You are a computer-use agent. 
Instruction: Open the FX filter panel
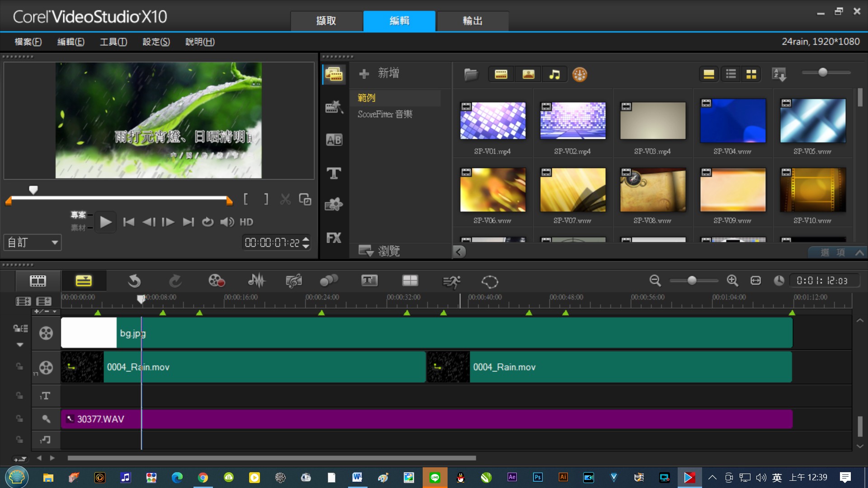[x=334, y=238]
